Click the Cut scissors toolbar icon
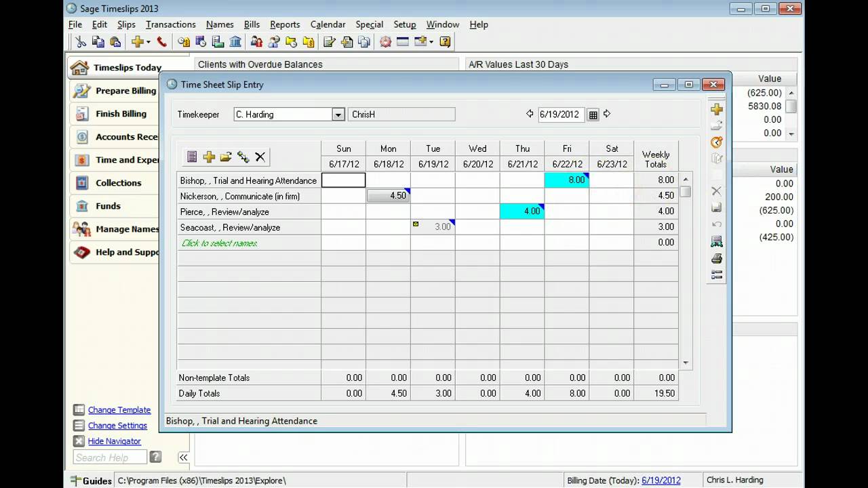Screen dimensions: 868x488 81,41
